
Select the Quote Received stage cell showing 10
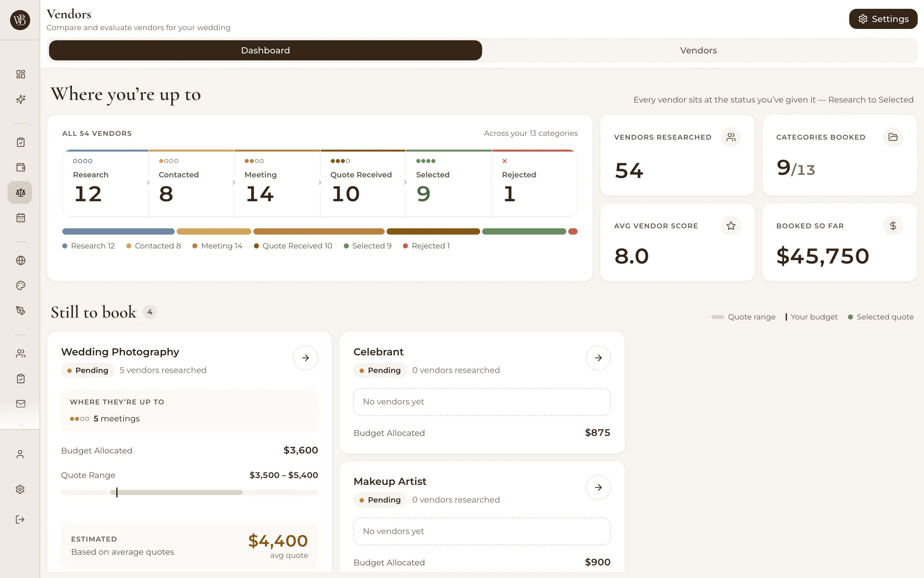click(363, 183)
